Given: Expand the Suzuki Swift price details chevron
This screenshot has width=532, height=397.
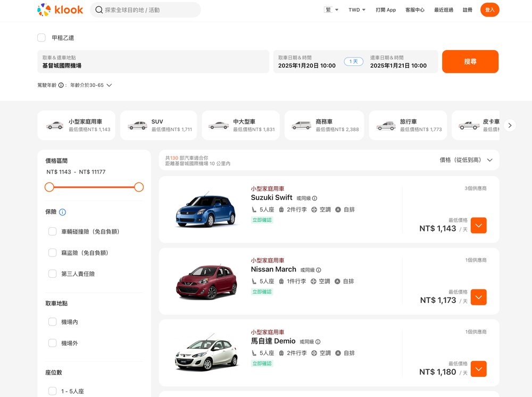Looking at the screenshot, I should [478, 225].
